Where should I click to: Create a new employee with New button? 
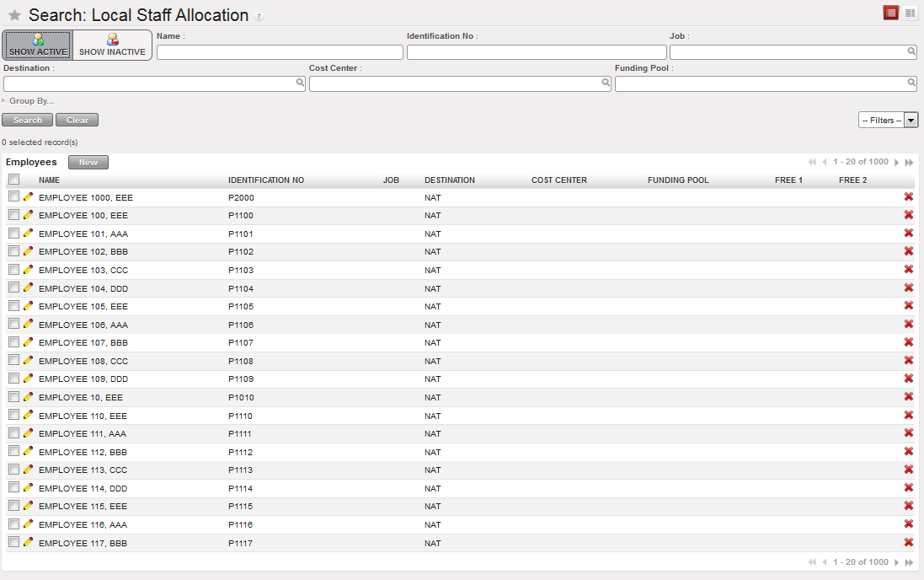click(88, 163)
